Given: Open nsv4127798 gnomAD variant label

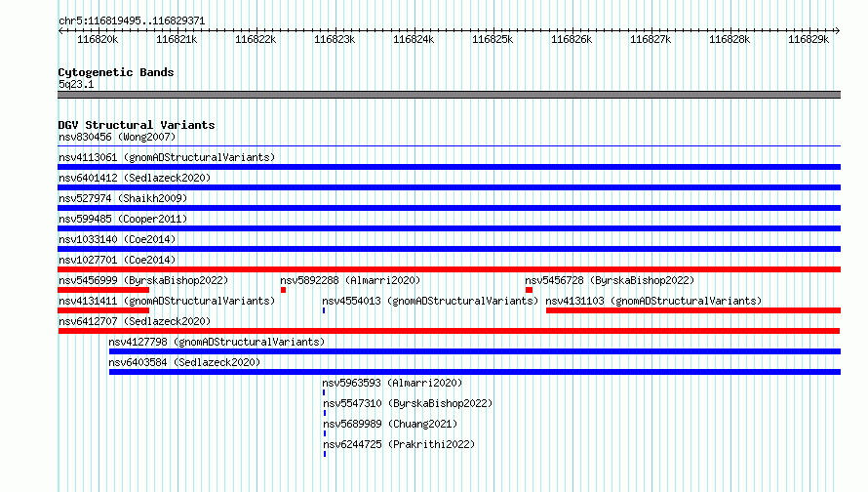Looking at the screenshot, I should point(217,342).
